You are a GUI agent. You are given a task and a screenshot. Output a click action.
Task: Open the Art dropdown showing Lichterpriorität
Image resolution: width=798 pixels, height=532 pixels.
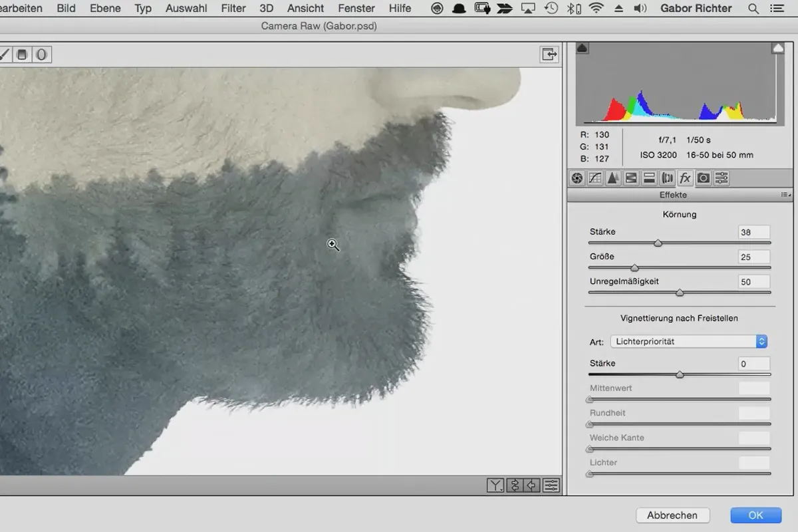688,341
